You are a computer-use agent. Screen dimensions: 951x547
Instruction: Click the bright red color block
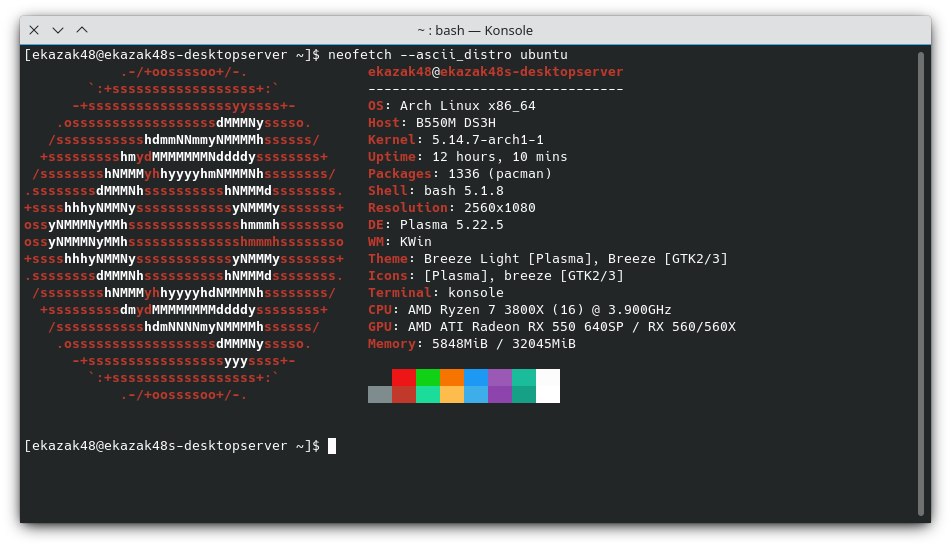404,377
